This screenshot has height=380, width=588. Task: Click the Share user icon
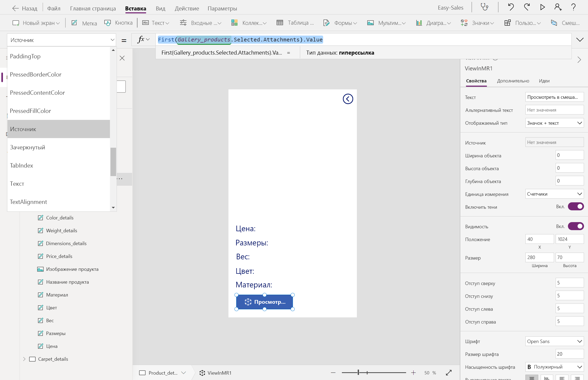pos(558,7)
